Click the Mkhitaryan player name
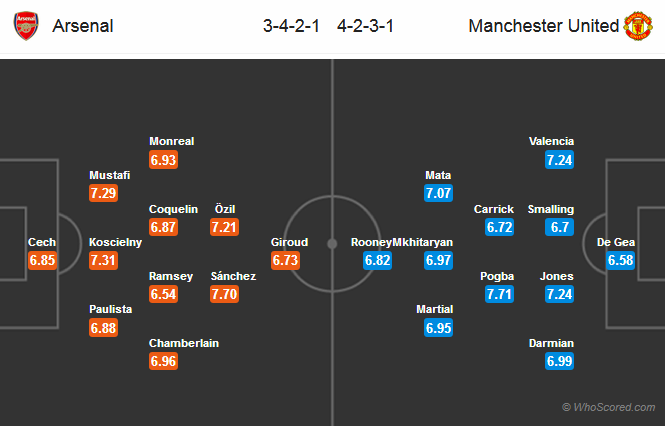 click(x=424, y=242)
